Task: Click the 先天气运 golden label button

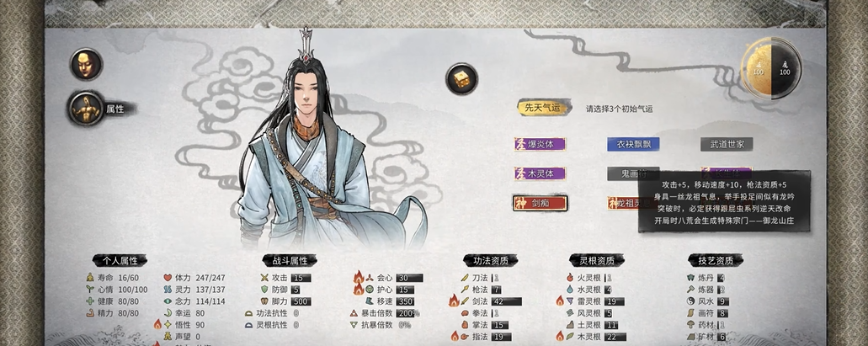Action: pyautogui.click(x=544, y=108)
